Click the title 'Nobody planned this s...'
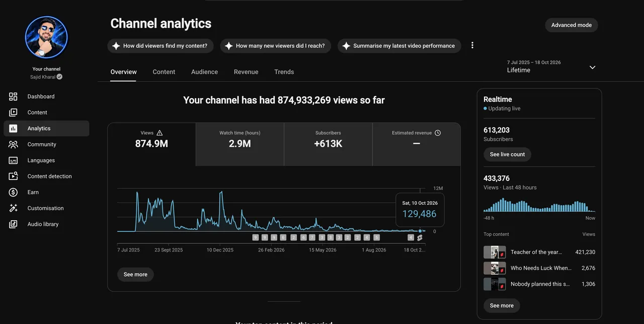The width and height of the screenshot is (644, 324). pyautogui.click(x=540, y=284)
